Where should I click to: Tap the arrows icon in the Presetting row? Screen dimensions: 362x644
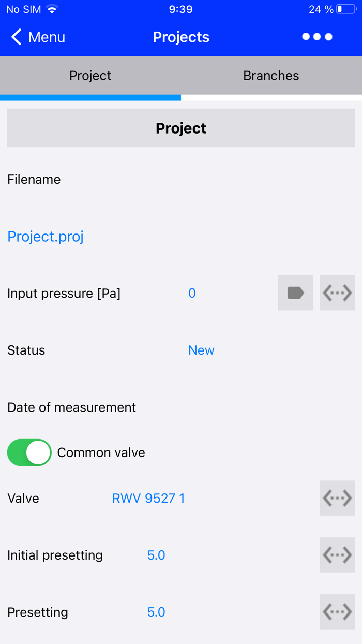(x=337, y=612)
